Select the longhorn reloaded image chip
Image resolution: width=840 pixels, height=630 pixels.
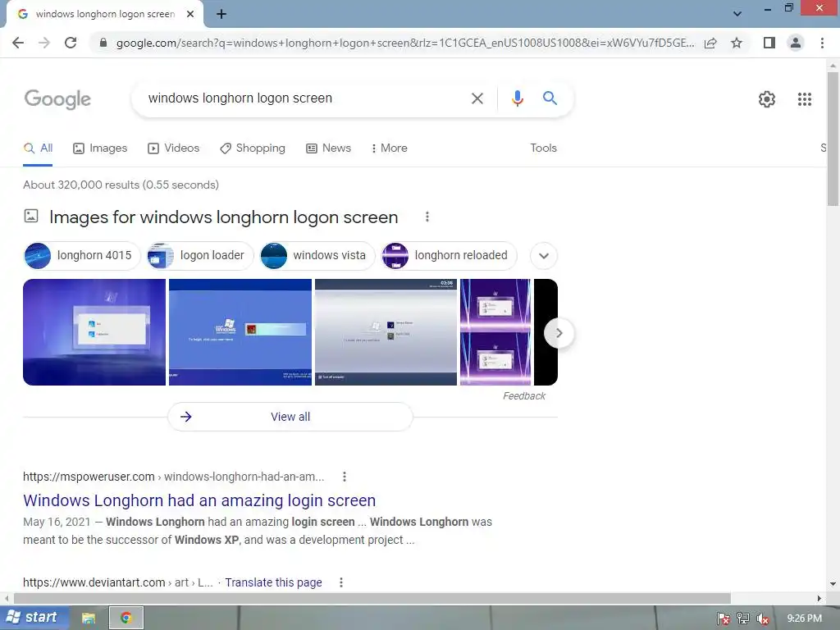[449, 256]
